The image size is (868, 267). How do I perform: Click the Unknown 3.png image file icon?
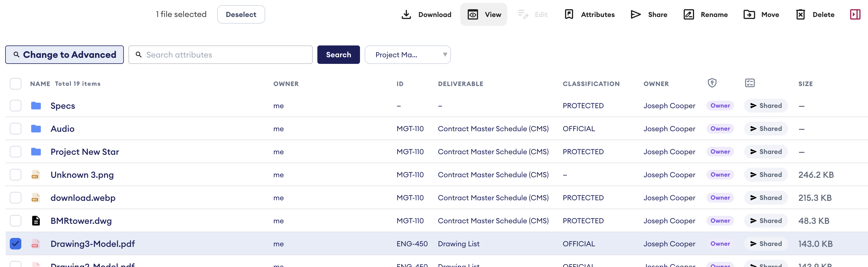[x=35, y=175]
